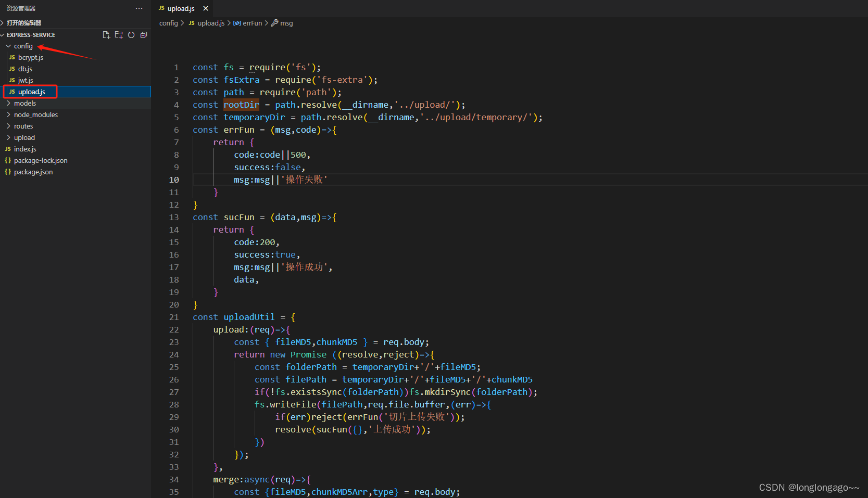868x498 pixels.
Task: Click the 'fs-extra' string on line 2
Action: pos(342,80)
